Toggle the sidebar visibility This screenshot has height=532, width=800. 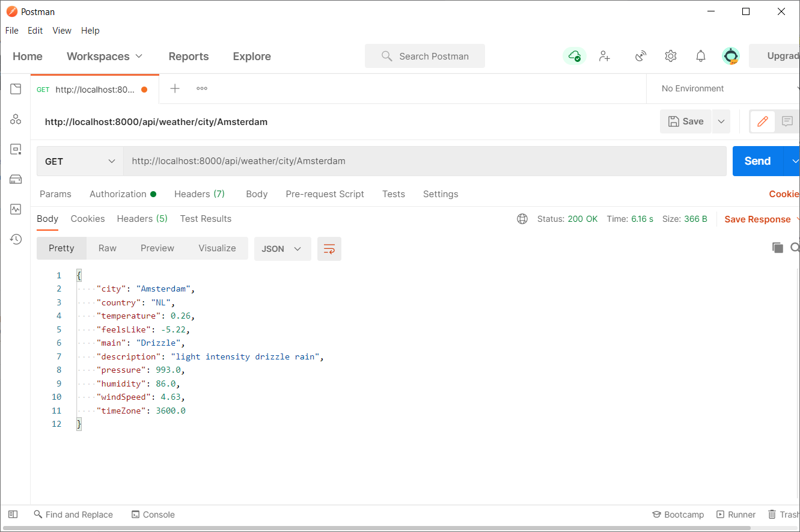13,514
